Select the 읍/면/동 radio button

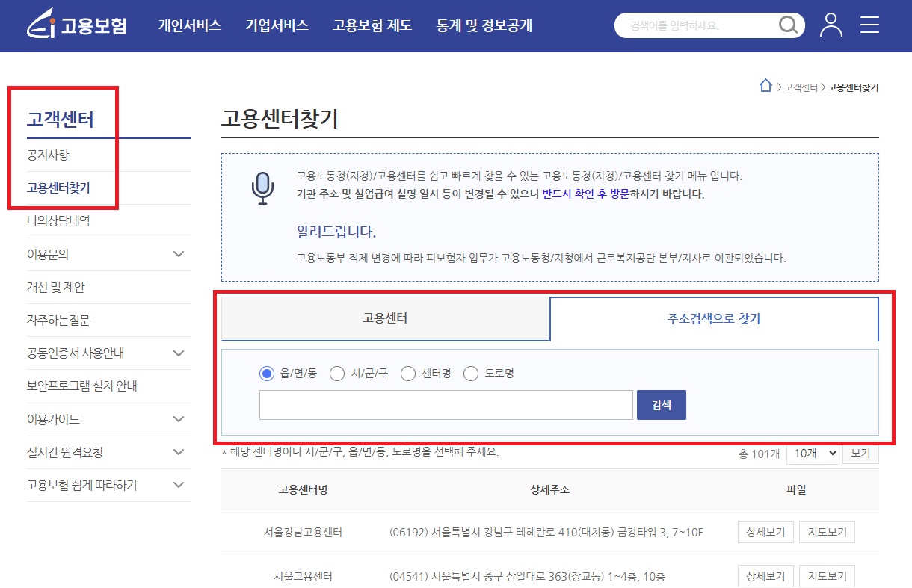point(267,374)
